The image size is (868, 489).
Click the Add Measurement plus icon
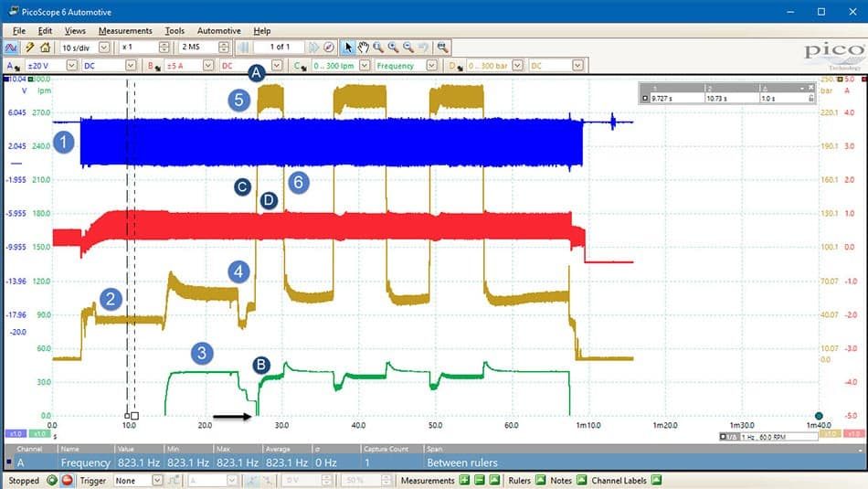464,480
